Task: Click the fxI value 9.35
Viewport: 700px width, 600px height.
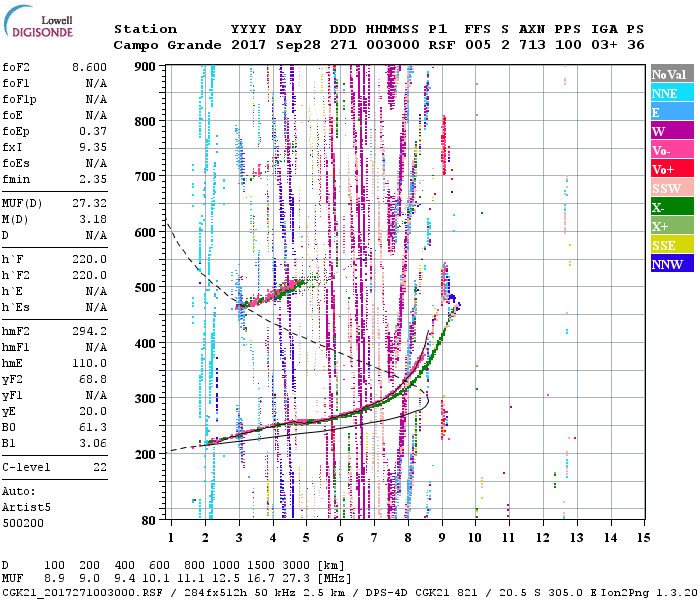Action: click(x=93, y=147)
